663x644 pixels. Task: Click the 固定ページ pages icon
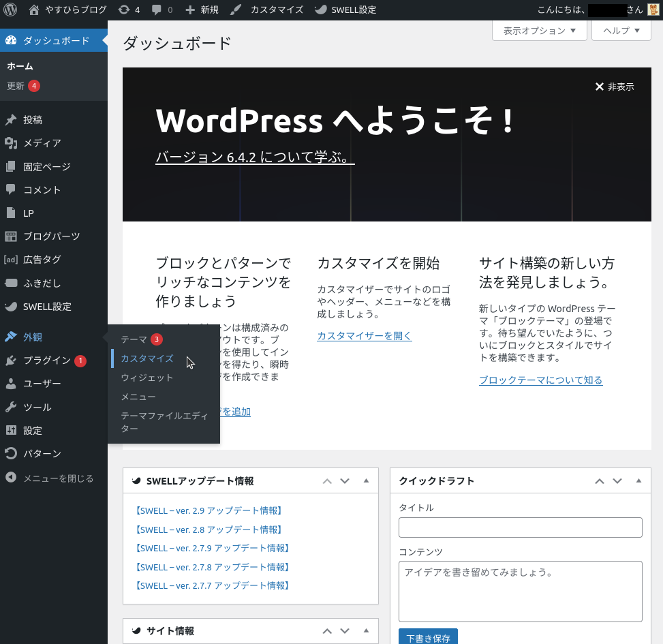point(11,166)
